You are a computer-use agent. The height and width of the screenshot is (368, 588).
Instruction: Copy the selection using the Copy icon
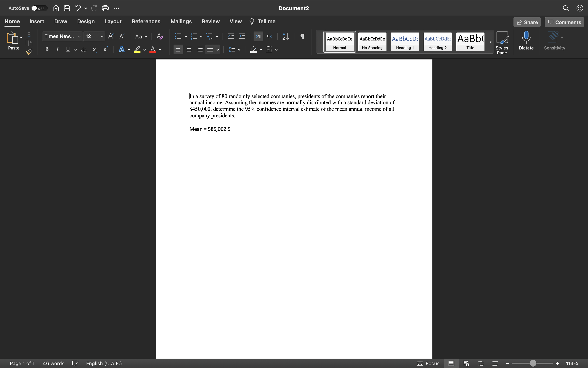tap(29, 43)
